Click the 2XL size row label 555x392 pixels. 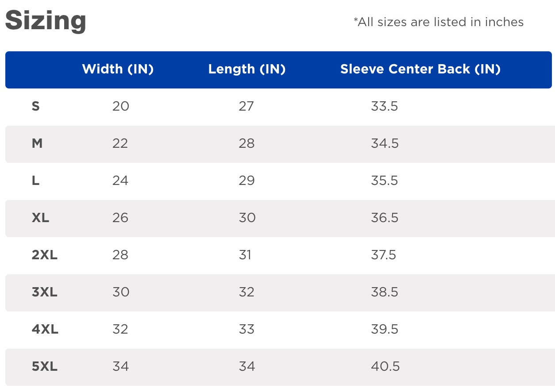point(45,255)
